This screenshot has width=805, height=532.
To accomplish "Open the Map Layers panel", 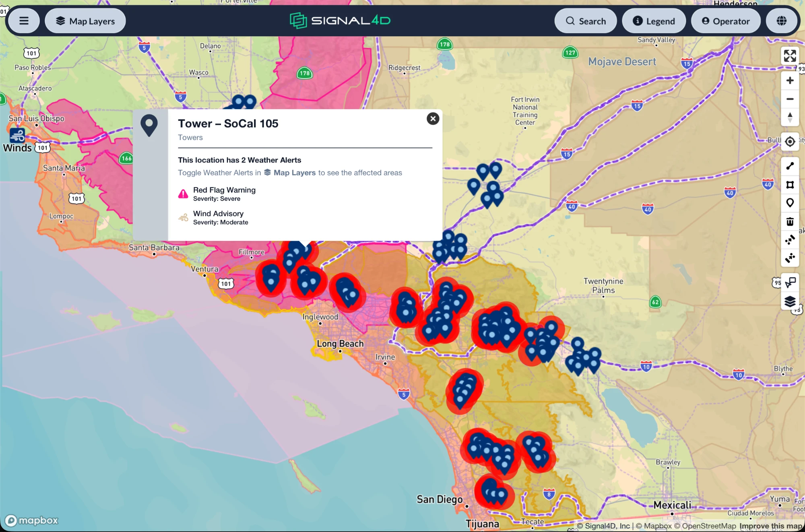I will [x=85, y=21].
